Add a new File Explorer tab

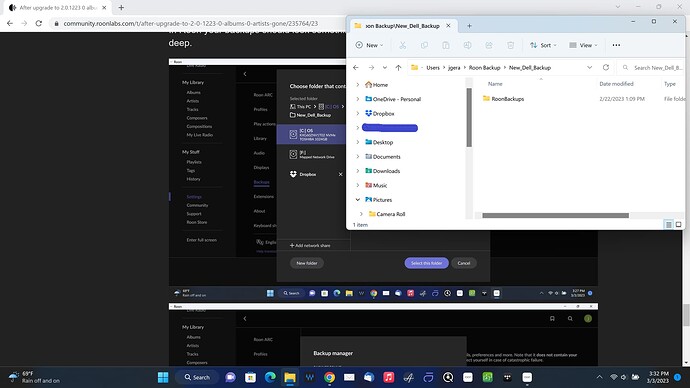469,26
